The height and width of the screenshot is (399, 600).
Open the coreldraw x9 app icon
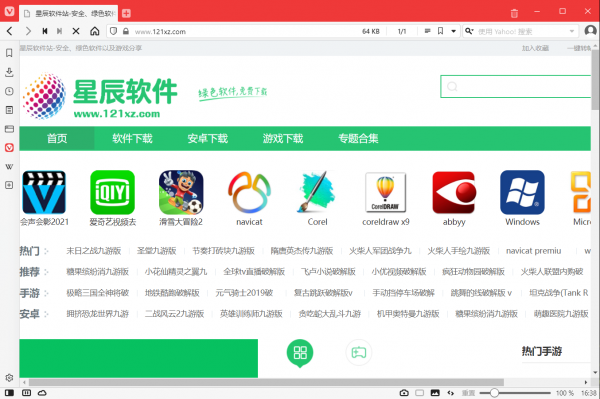click(x=386, y=192)
